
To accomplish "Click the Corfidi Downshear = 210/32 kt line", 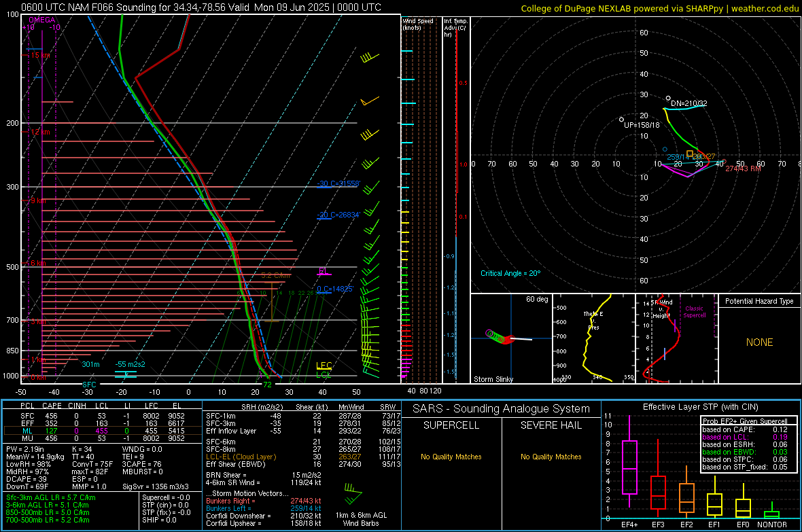I will coord(264,516).
